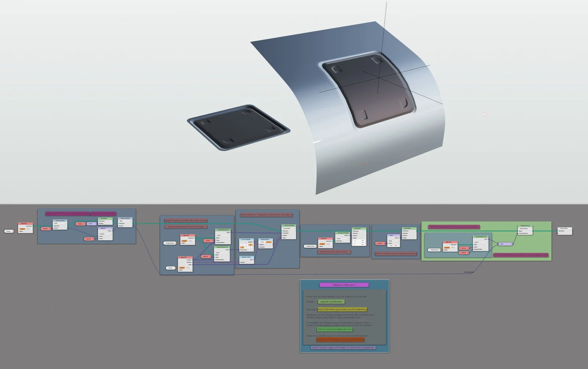Collapse the Set Position node with its header chevron
This screenshot has width=588, height=369.
tap(100, 218)
